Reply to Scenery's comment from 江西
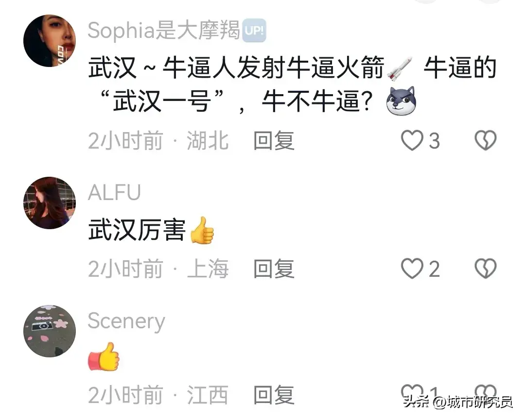The image size is (525, 420). (274, 395)
